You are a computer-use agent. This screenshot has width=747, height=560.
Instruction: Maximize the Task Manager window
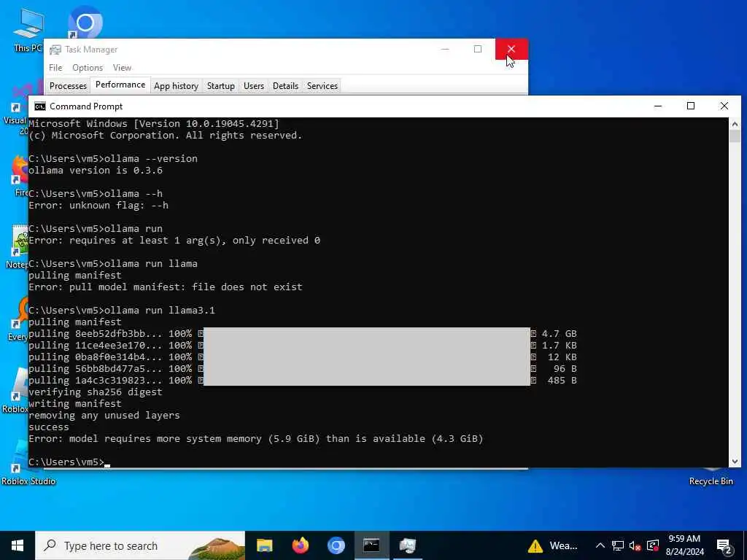(477, 49)
